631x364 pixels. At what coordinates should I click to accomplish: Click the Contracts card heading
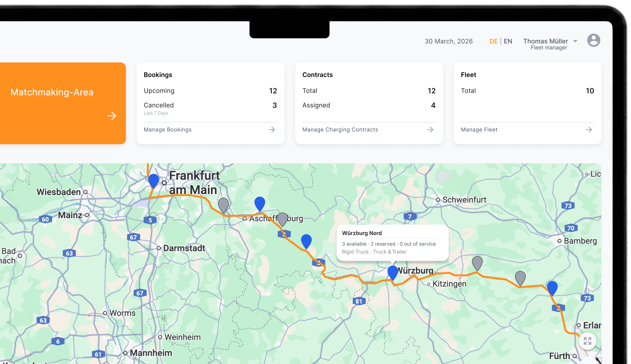pyautogui.click(x=317, y=75)
